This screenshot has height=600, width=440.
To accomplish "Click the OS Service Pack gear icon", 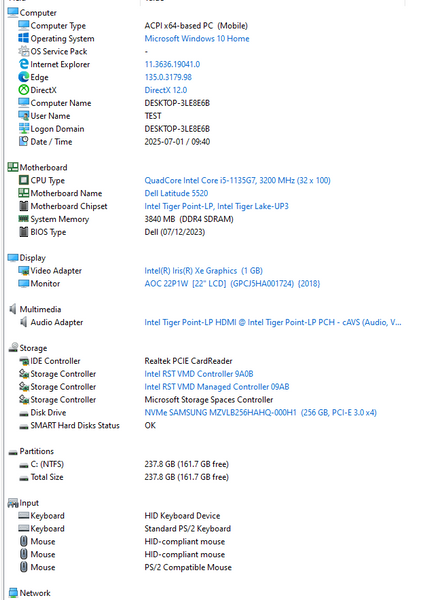I will click(x=23, y=51).
